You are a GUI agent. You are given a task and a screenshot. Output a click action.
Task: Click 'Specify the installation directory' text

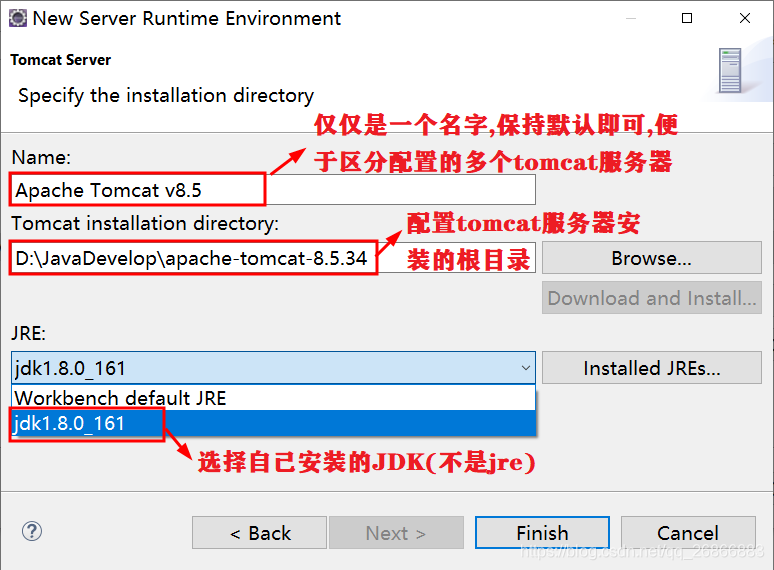point(166,95)
